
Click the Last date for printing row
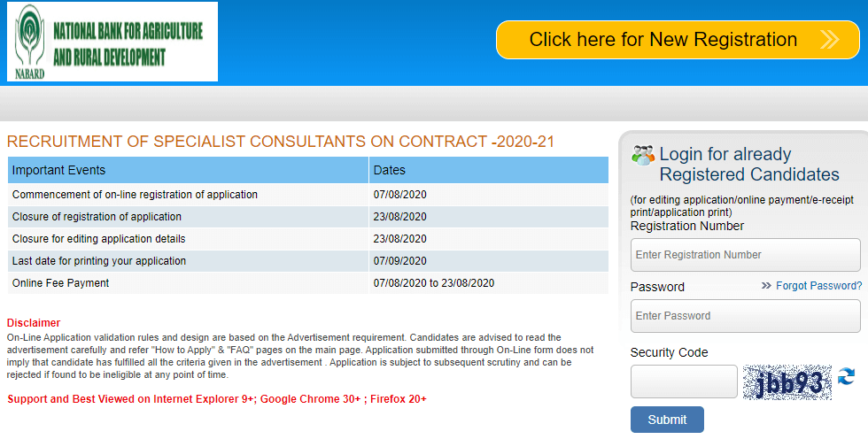[x=308, y=261]
